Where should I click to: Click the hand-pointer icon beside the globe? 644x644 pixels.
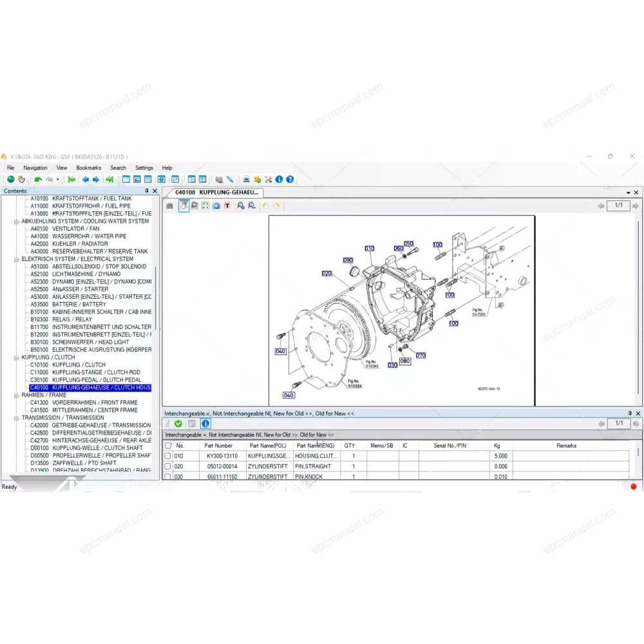pos(21,179)
